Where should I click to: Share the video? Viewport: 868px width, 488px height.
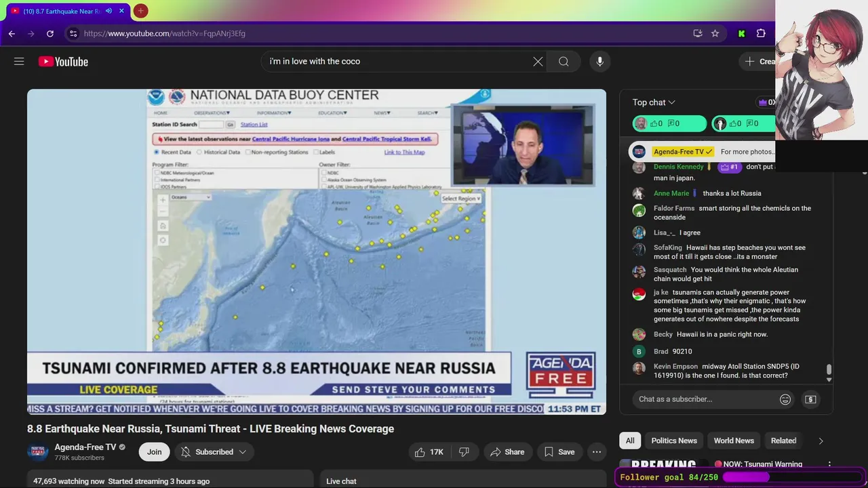click(507, 452)
